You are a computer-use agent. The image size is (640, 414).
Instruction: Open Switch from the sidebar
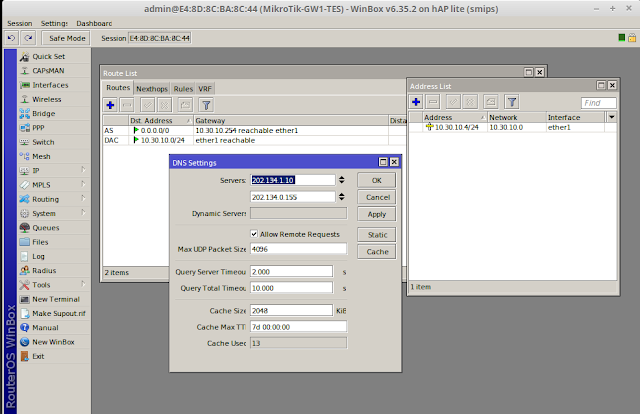pyautogui.click(x=43, y=142)
